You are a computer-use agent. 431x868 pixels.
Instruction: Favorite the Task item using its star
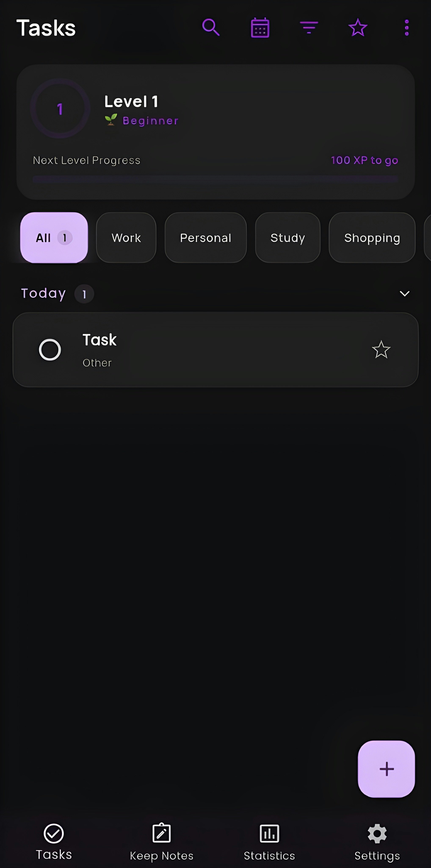tap(381, 350)
